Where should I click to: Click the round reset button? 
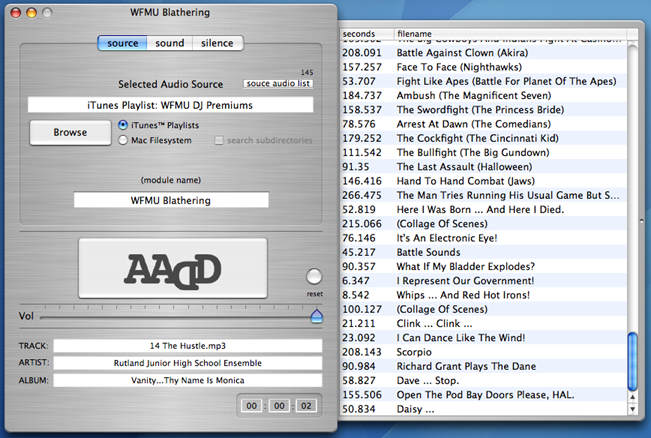(314, 277)
